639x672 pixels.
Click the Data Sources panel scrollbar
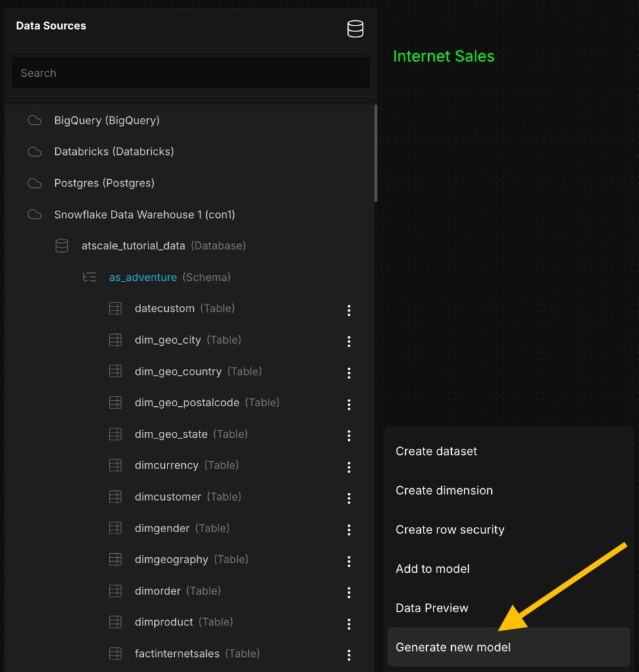click(x=376, y=154)
